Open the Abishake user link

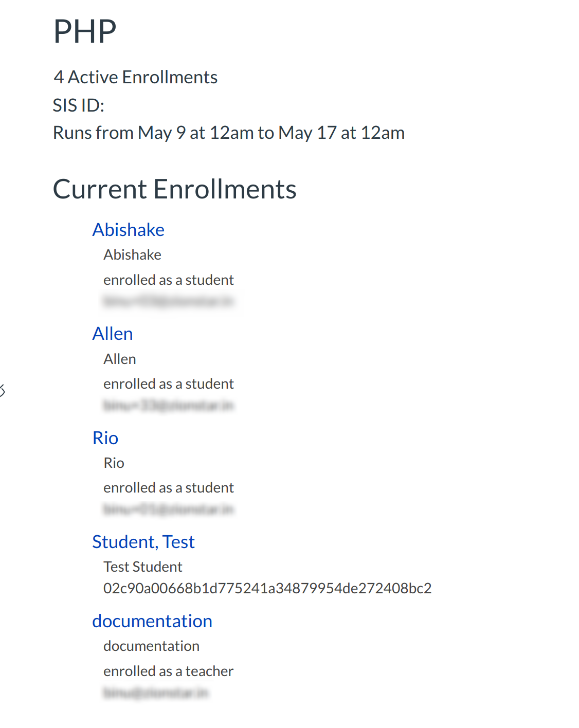[128, 230]
